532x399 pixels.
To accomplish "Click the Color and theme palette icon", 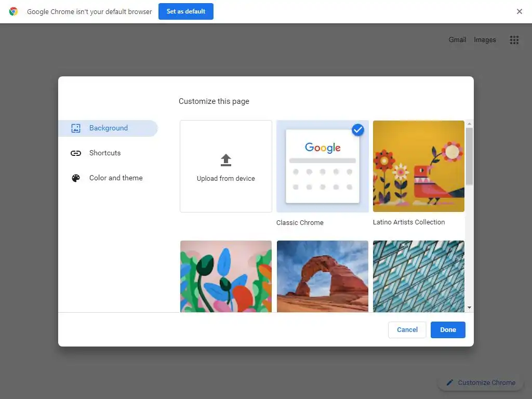I will [76, 178].
